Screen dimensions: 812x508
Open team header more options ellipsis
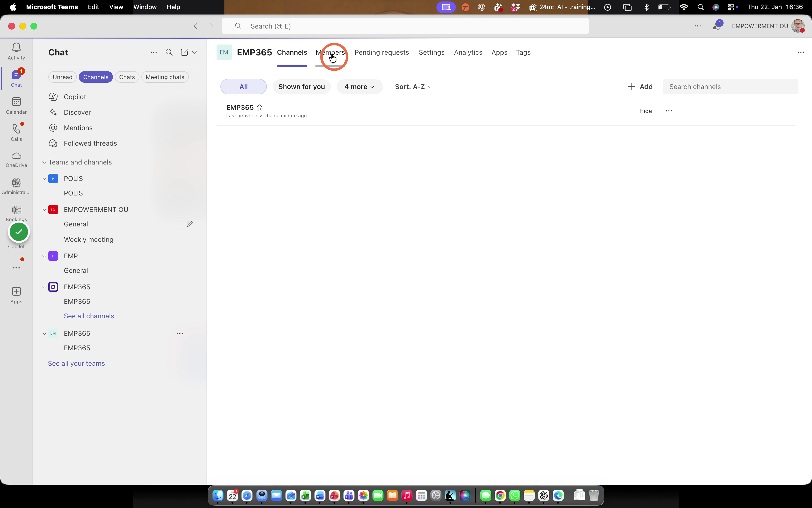801,52
